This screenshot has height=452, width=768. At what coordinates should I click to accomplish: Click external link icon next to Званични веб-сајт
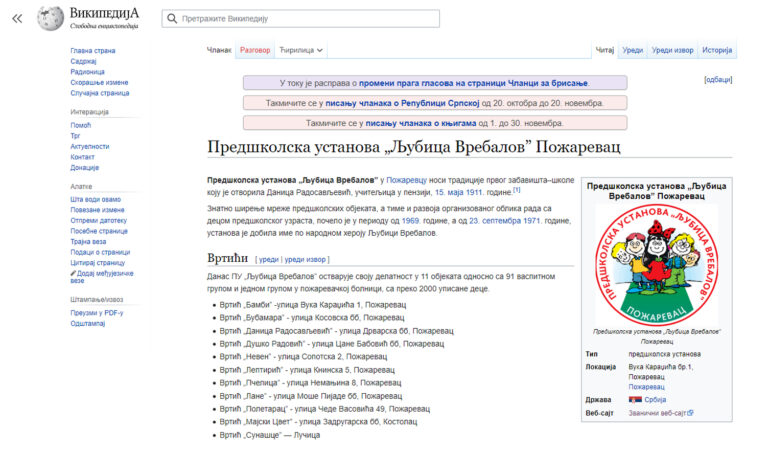tap(691, 413)
